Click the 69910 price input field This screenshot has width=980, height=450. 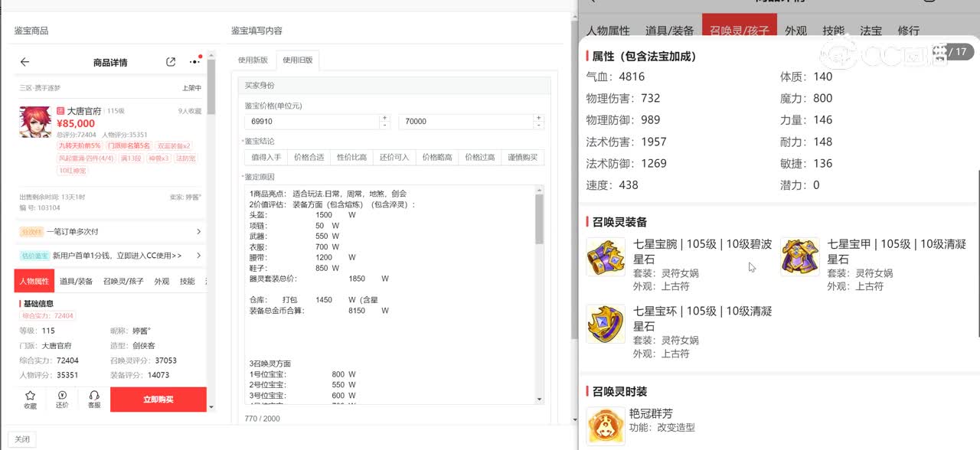point(312,121)
